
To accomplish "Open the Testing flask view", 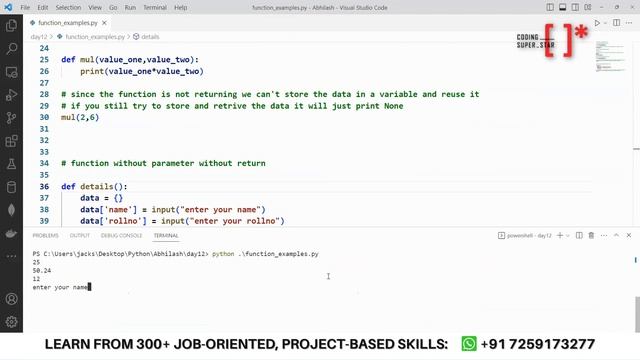I will (x=11, y=164).
